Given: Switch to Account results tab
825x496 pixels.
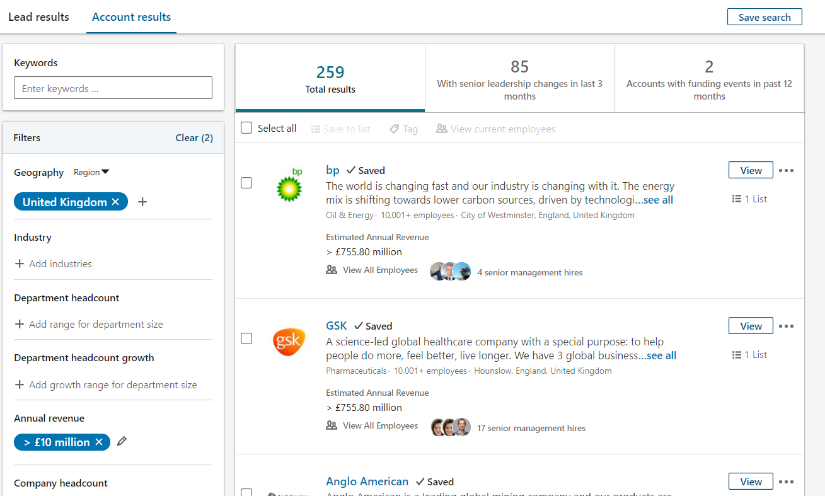Looking at the screenshot, I should 131,17.
